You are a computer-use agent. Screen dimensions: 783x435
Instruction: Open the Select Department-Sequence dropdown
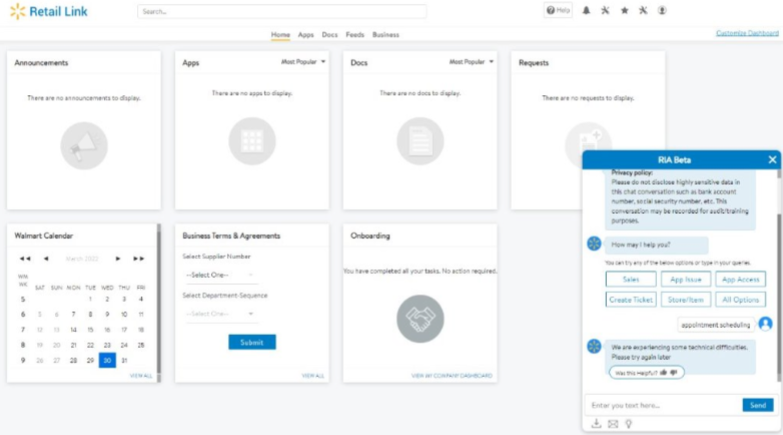pyautogui.click(x=220, y=314)
